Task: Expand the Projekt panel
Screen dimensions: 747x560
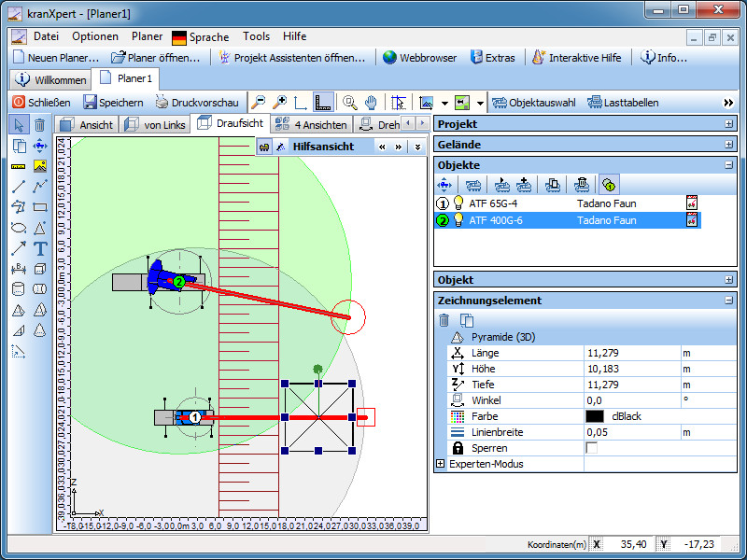Action: click(729, 124)
